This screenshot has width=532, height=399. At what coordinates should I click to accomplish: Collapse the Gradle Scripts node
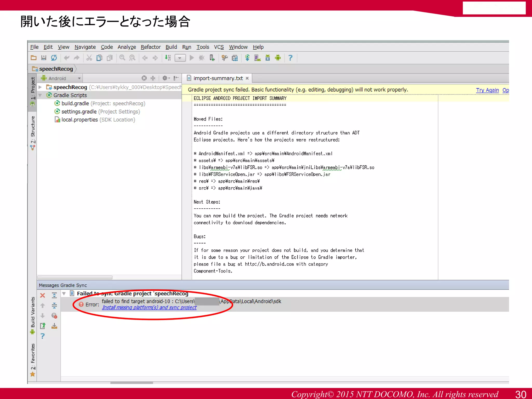(40, 95)
